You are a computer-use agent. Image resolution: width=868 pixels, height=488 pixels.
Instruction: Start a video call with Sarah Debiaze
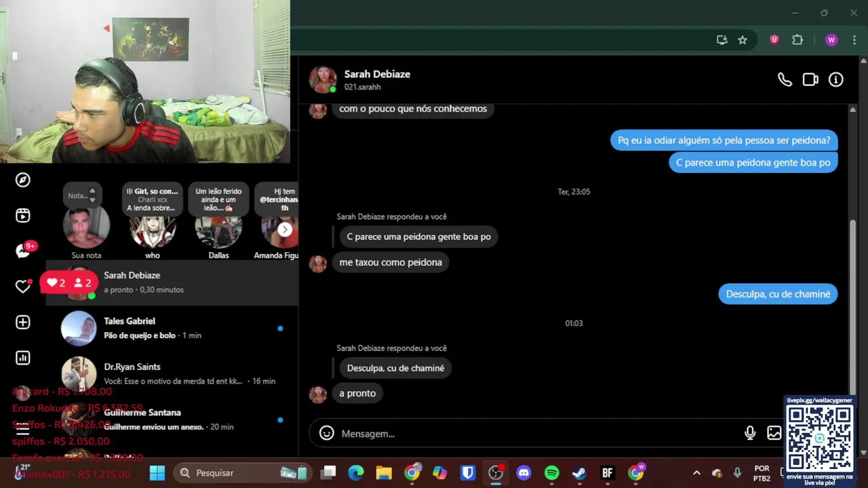(810, 80)
